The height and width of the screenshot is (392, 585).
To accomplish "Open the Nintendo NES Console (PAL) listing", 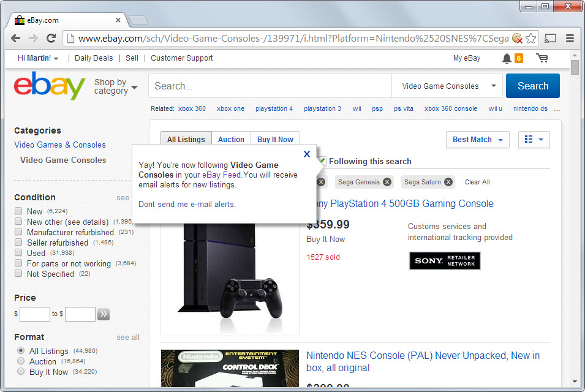I will [423, 361].
